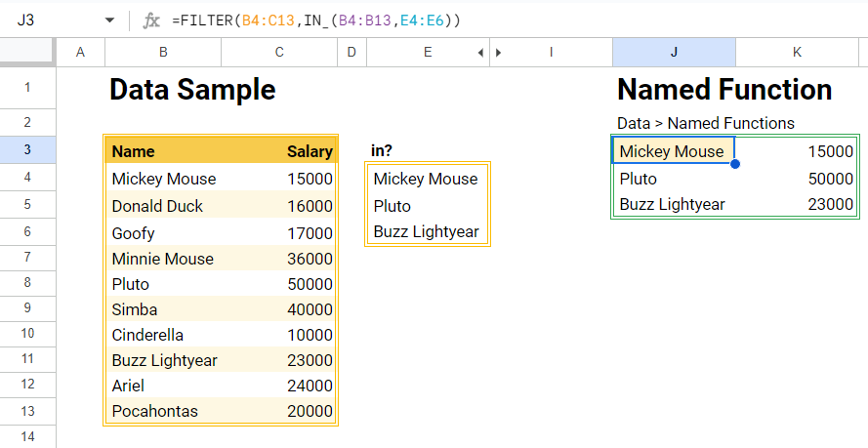Click the salary 10000 cell
Screen dimensions: 868x448
coord(279,335)
